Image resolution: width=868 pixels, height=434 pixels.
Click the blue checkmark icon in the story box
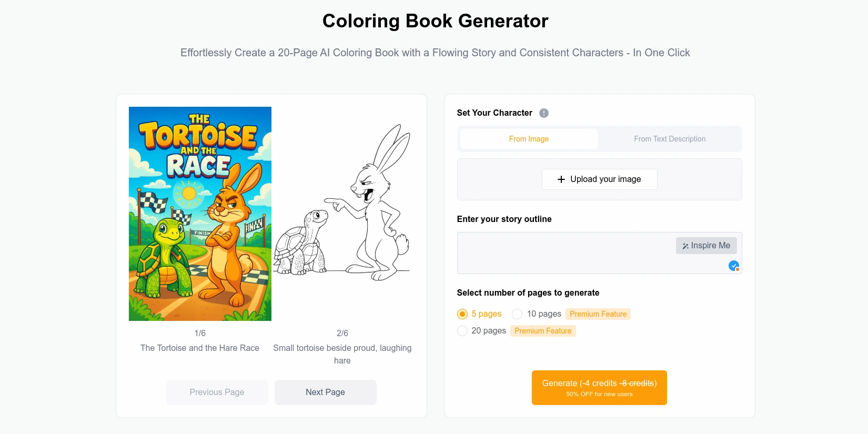[x=734, y=266]
